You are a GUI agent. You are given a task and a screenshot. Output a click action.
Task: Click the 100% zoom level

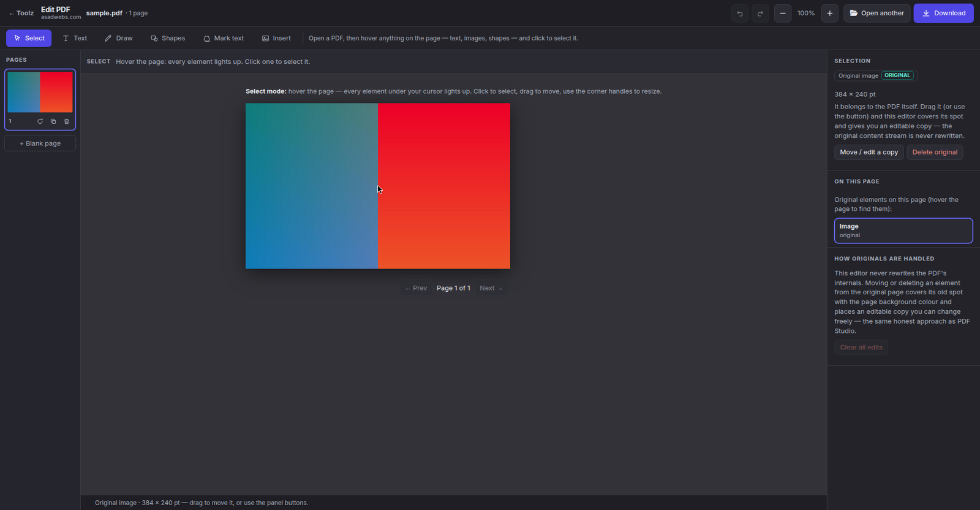point(806,13)
